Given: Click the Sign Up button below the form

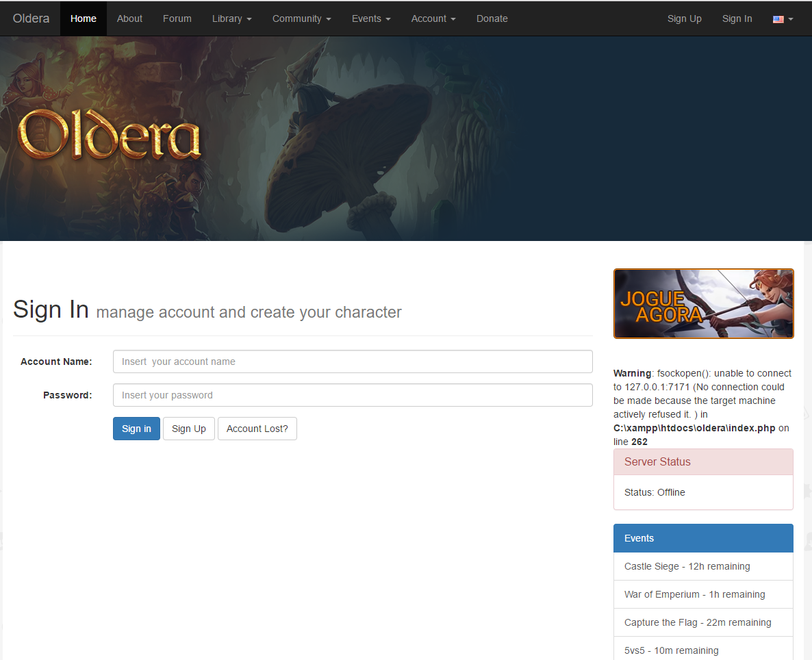Looking at the screenshot, I should click(188, 429).
